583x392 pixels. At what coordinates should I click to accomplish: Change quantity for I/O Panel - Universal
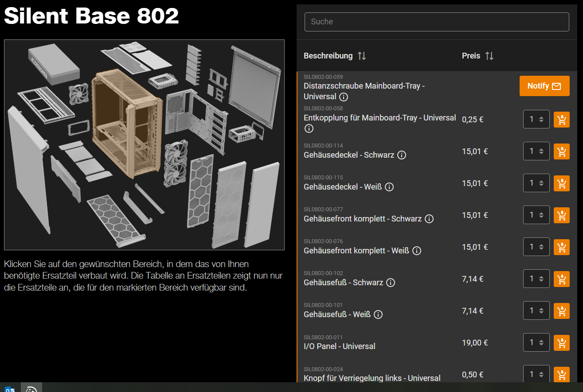coord(536,342)
